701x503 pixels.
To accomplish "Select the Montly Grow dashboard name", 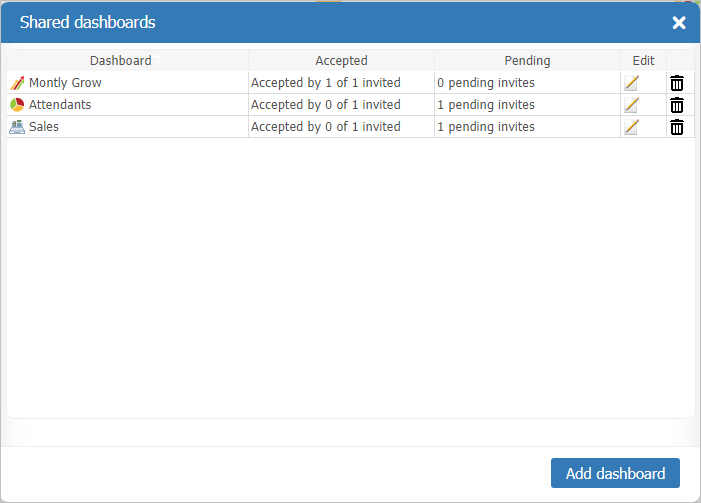I will pos(65,83).
